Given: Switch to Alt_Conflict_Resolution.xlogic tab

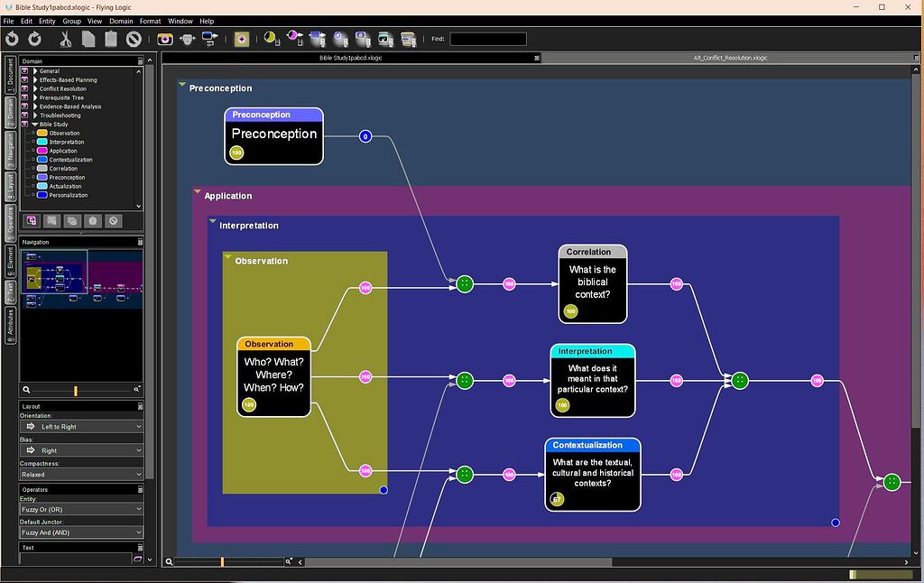Looking at the screenshot, I should 730,58.
